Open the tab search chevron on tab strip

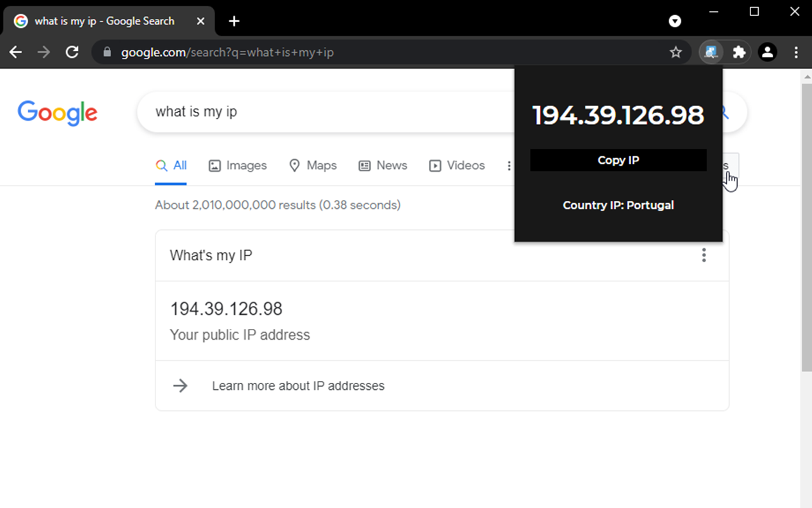(x=674, y=21)
